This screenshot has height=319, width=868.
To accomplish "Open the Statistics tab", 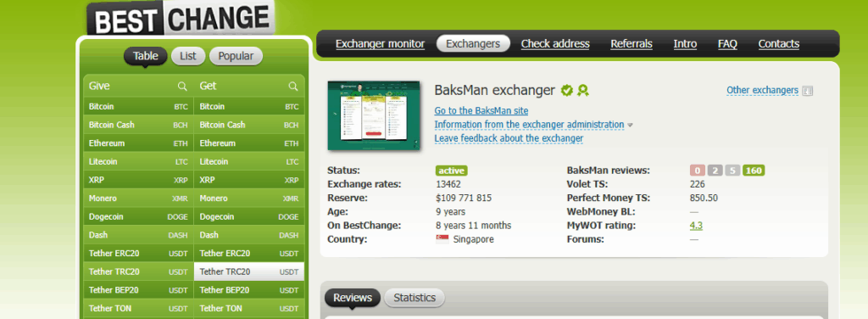I will [415, 298].
